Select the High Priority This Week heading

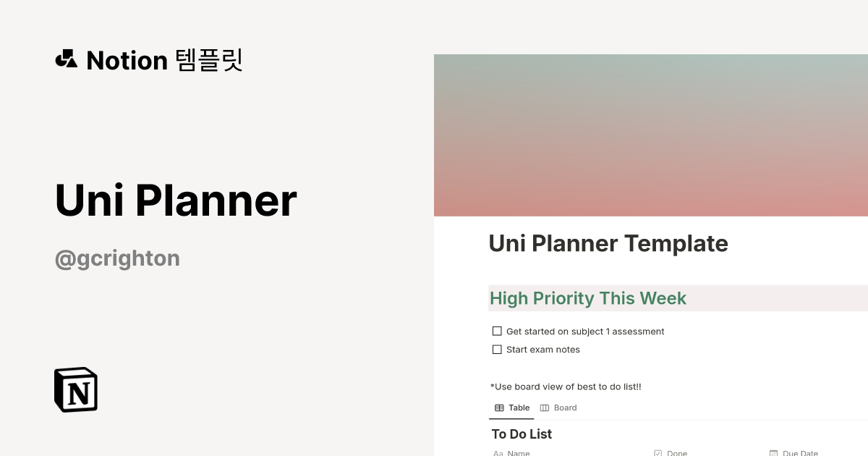588,298
